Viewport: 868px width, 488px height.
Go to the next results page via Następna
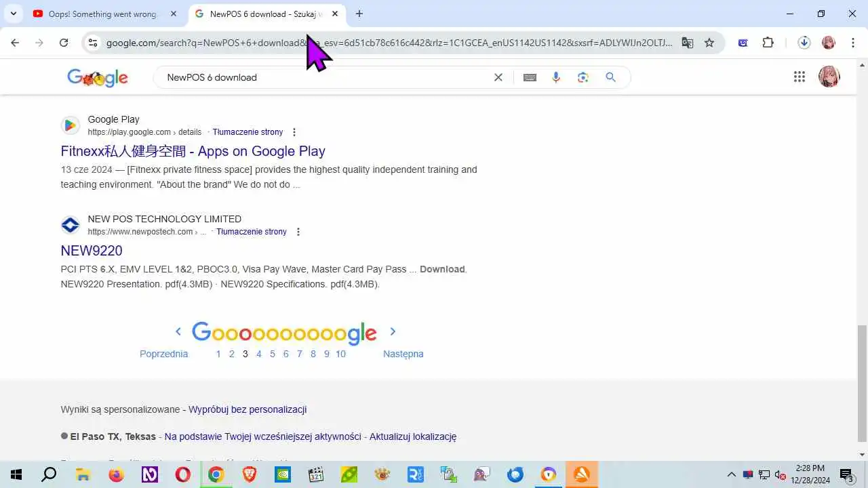403,354
